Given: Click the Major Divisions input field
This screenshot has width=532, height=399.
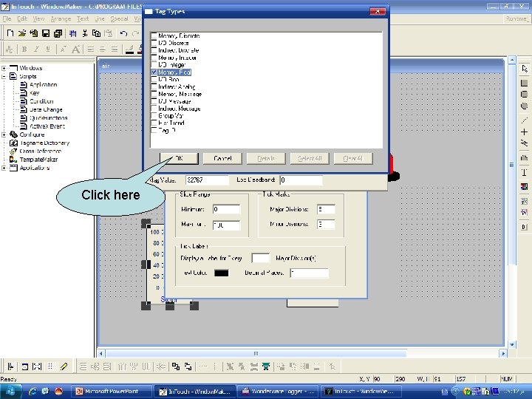Looking at the screenshot, I should tap(326, 209).
